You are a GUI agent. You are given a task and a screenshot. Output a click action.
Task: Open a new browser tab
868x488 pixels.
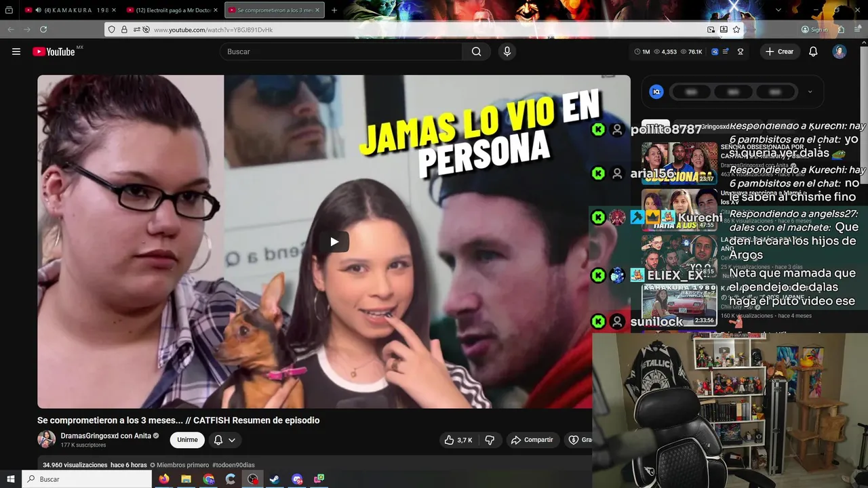point(334,10)
